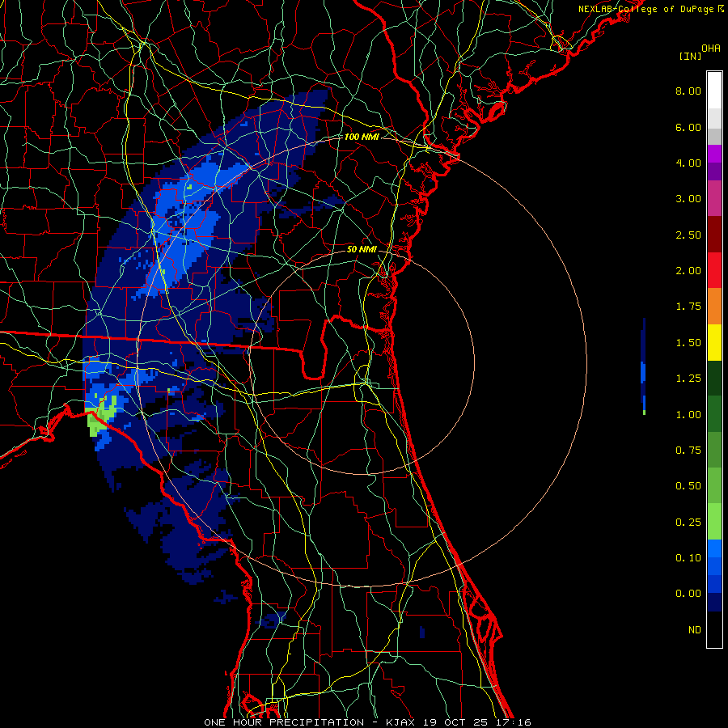Click the white 8.00 legend color block
This screenshot has width=728, height=728.
tap(714, 90)
